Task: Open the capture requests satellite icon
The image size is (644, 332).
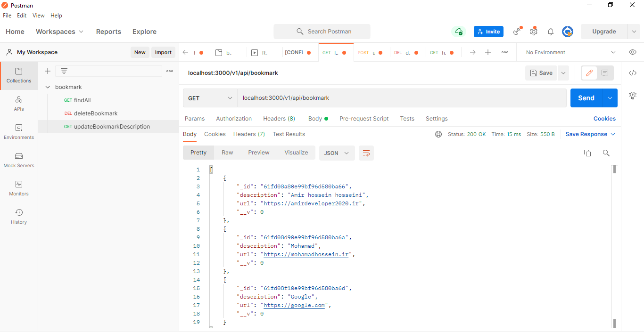Action: pyautogui.click(x=518, y=32)
